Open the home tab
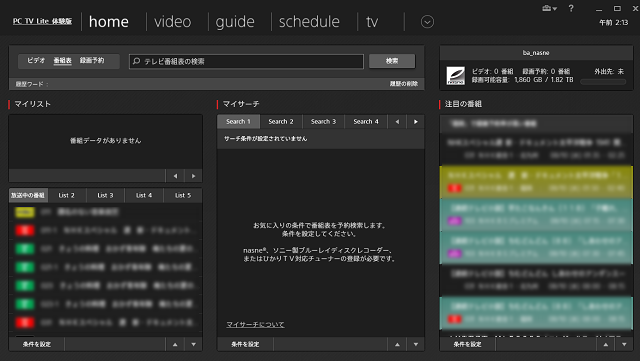 pos(109,22)
